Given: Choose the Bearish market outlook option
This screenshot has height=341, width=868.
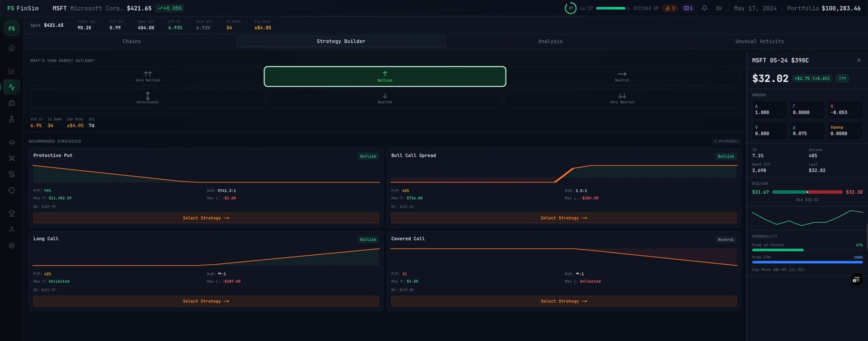Looking at the screenshot, I should pyautogui.click(x=385, y=98).
